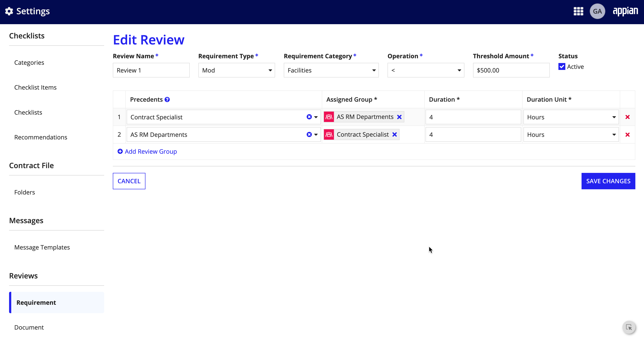644x338 pixels.
Task: Click the plus icon for Add Review Group
Action: coord(120,151)
